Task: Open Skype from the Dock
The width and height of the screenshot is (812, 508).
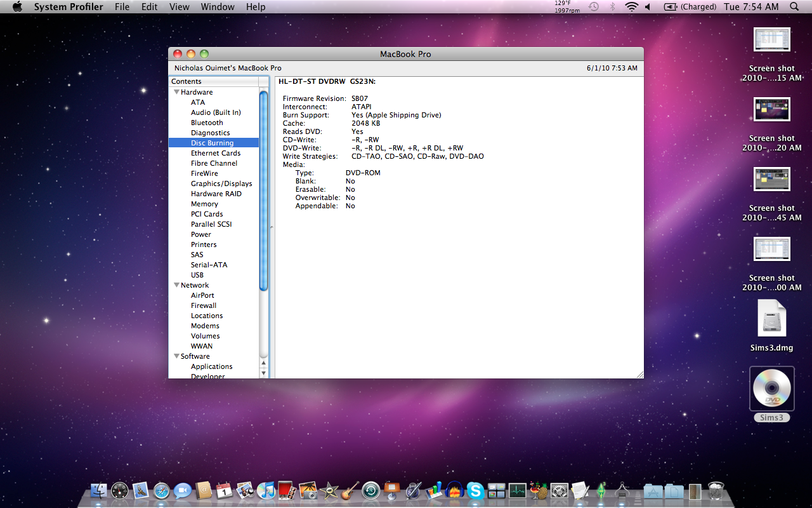Action: click(475, 490)
